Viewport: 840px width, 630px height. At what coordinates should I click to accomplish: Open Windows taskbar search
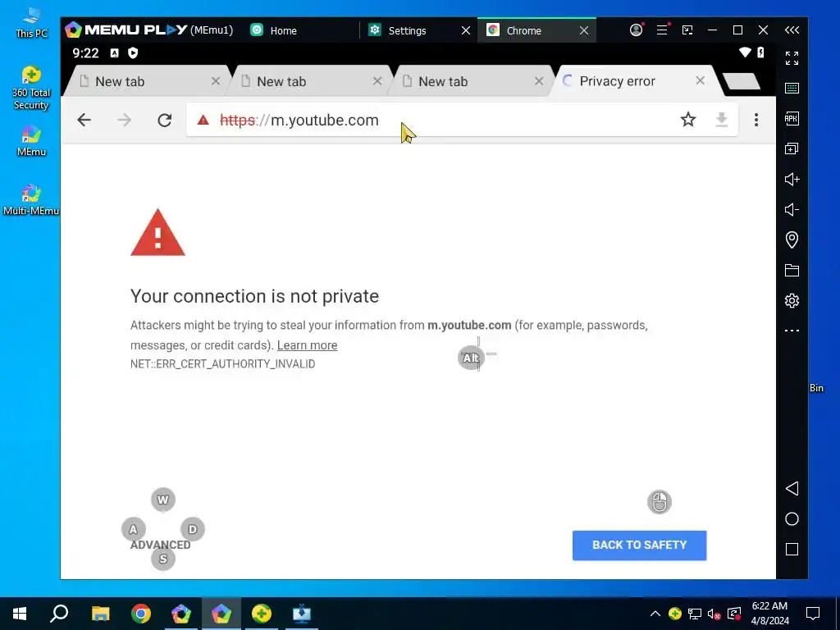(59, 614)
